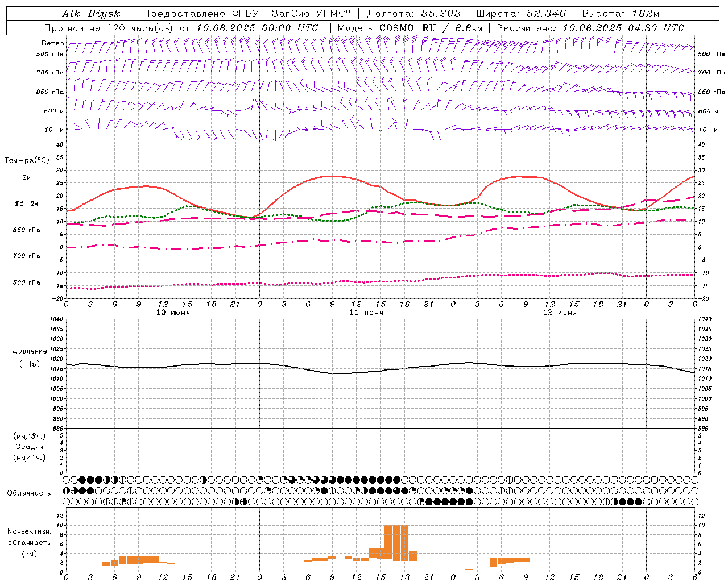Click the station name Alk_Biysk in the header
Viewport: 728px width, 582px height.
tap(92, 14)
